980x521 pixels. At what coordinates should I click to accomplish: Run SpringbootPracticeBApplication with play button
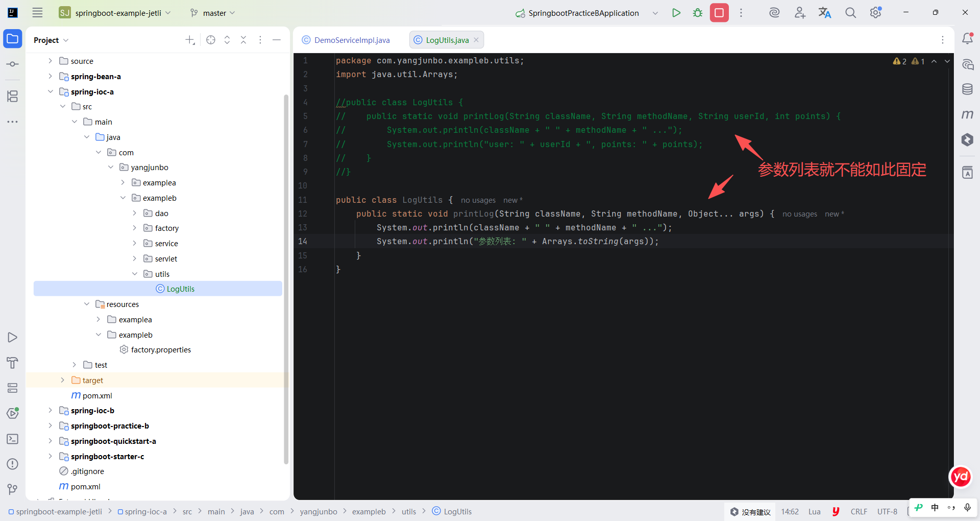click(x=676, y=13)
